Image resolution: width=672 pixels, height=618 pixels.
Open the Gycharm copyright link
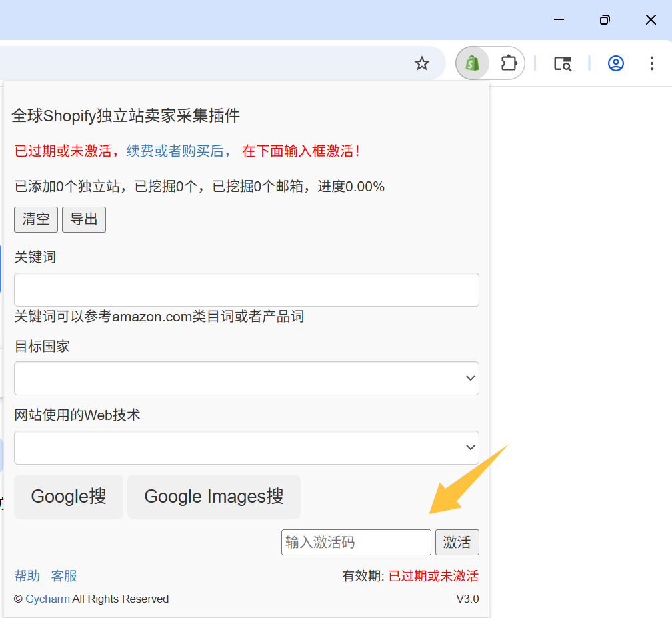47,599
